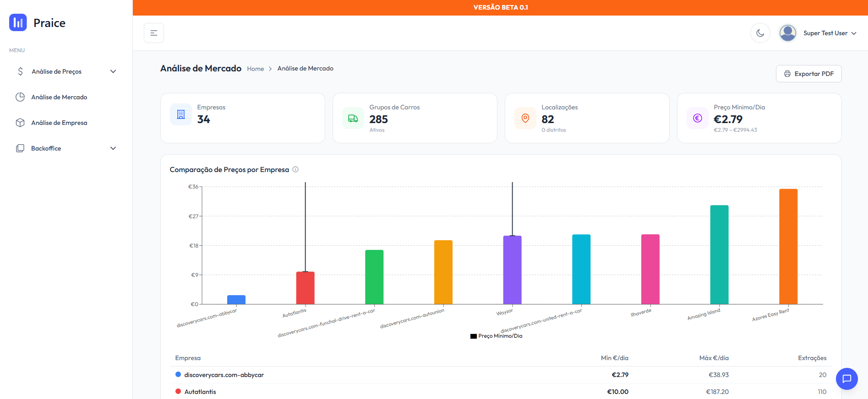
Task: Click the Localizações map pin icon
Action: click(525, 118)
